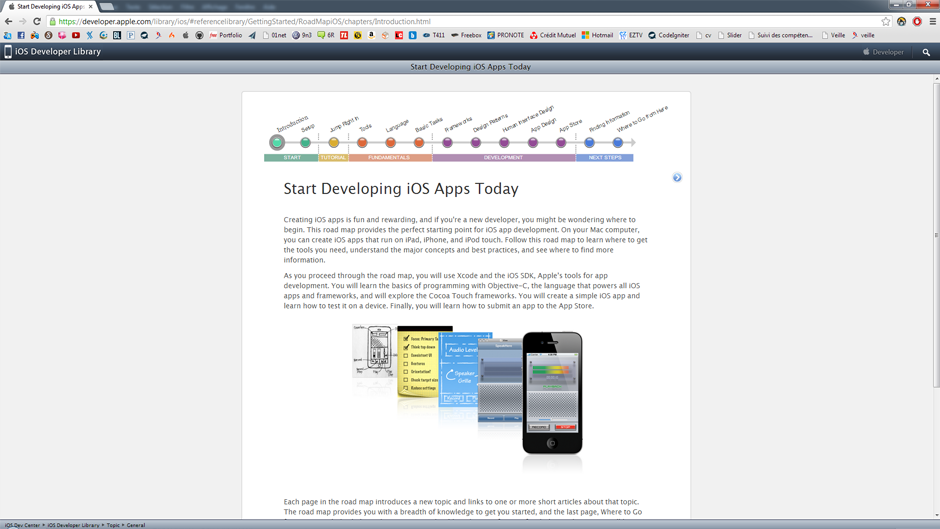The height and width of the screenshot is (529, 940).
Task: Open the Crédit Mutuel bookmark
Action: coord(553,35)
